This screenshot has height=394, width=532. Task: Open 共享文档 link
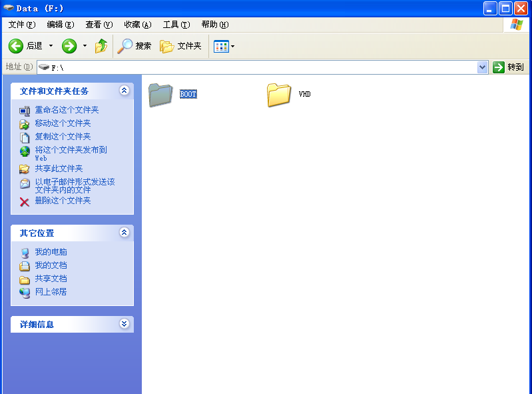[51, 279]
